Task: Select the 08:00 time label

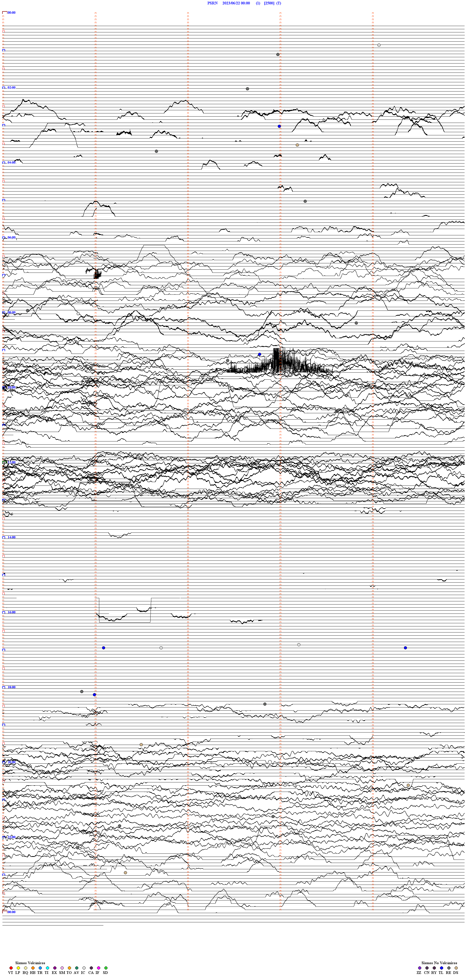Action: click(11, 312)
